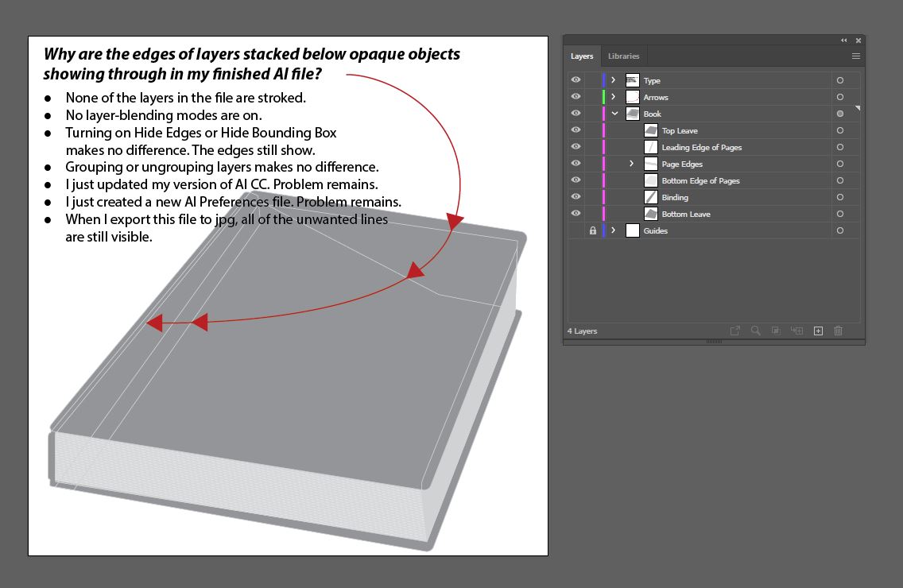Delete the selected layer using trash icon

838,331
